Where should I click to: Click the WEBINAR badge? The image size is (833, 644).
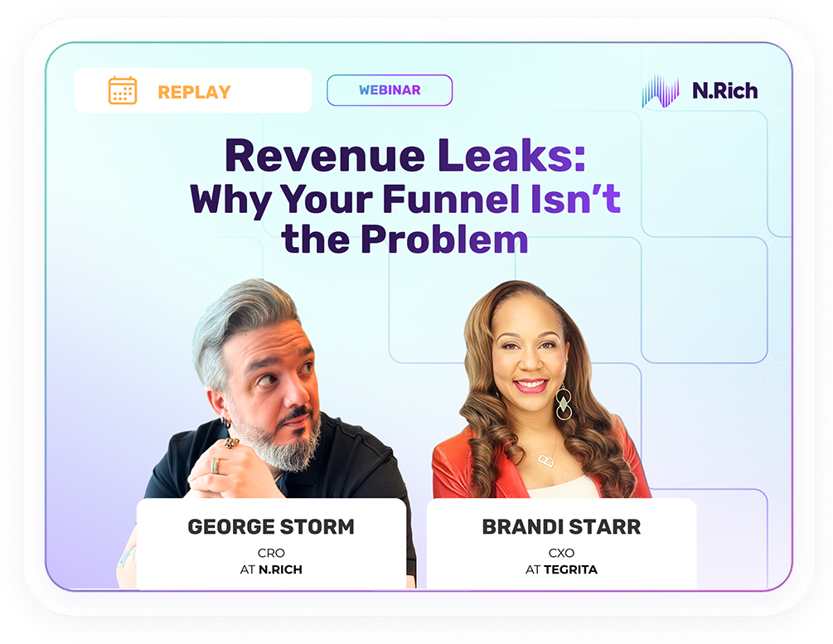coord(390,90)
